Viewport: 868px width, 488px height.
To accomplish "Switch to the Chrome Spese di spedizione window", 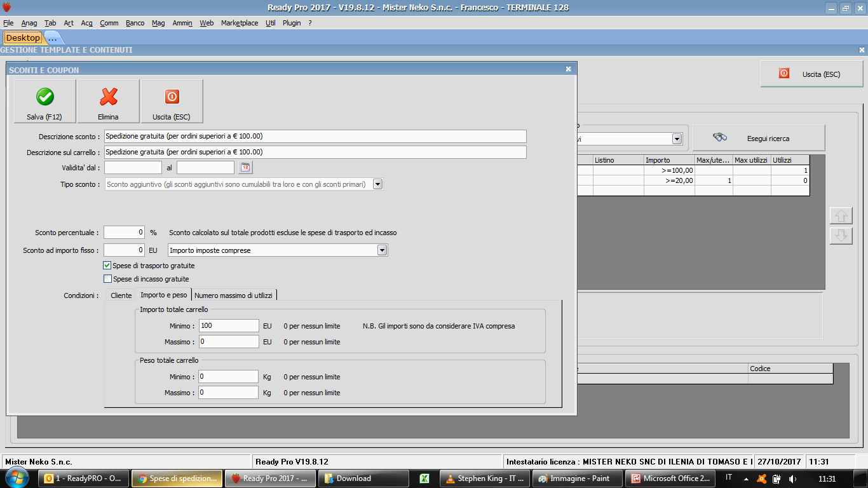I will (177, 478).
